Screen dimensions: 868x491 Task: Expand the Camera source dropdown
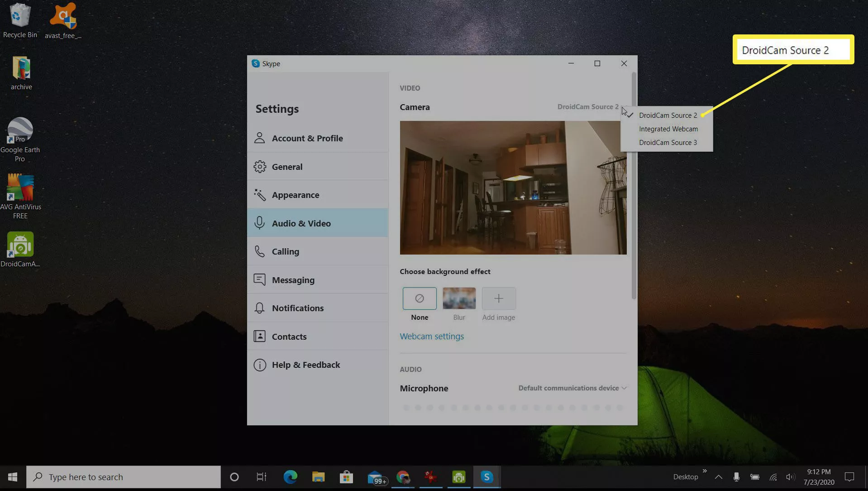point(591,107)
